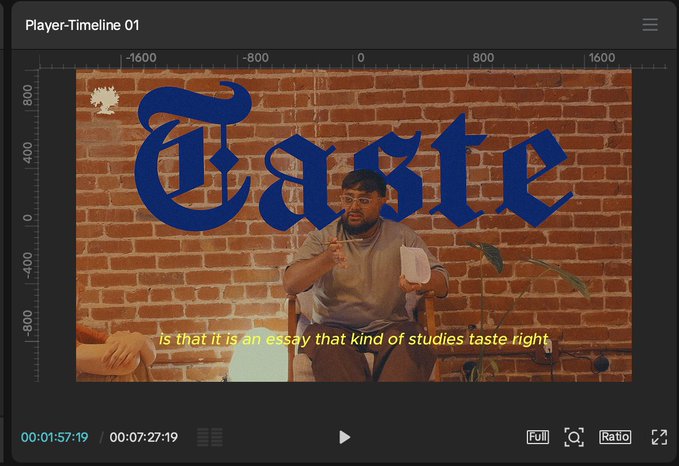The width and height of the screenshot is (679, 466).
Task: Click the Ratio button
Action: (615, 437)
